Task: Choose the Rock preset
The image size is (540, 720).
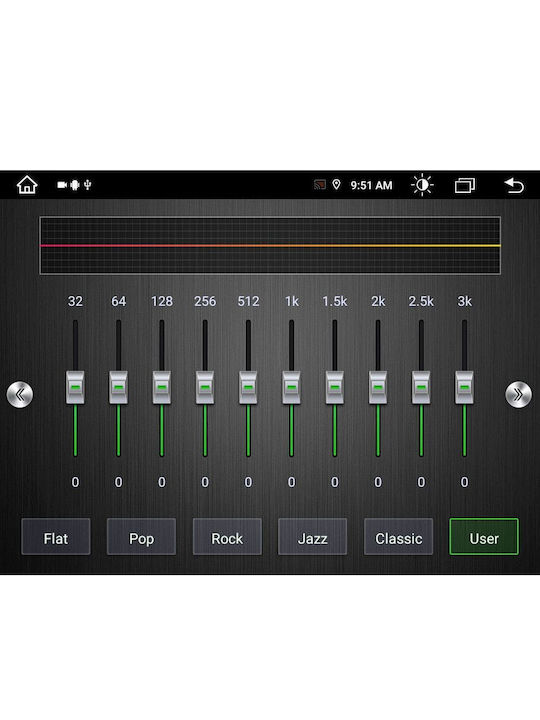Action: click(227, 537)
